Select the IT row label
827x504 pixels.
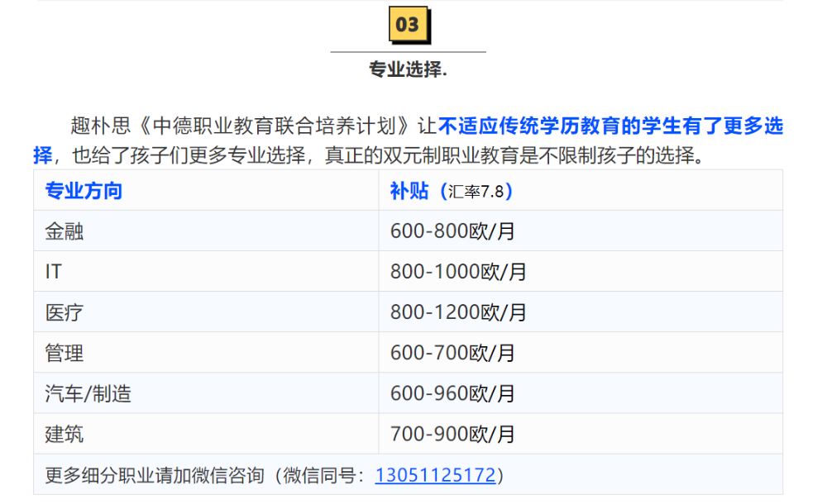point(53,272)
